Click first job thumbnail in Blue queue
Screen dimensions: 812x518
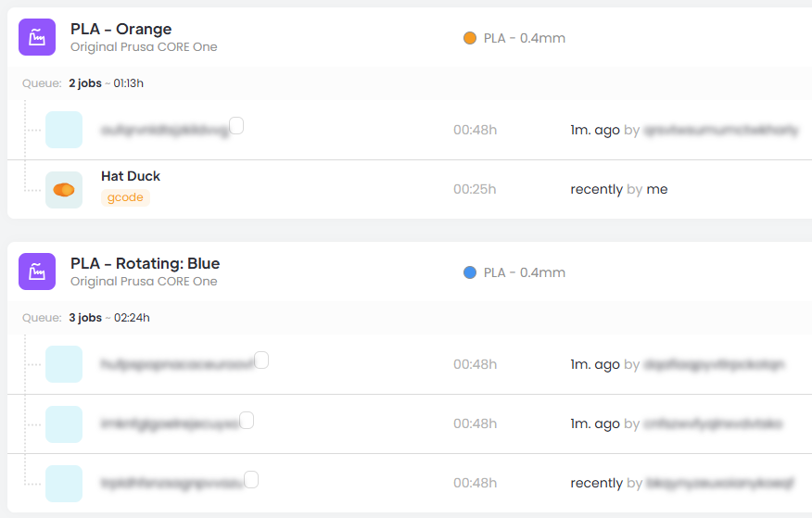coord(64,364)
